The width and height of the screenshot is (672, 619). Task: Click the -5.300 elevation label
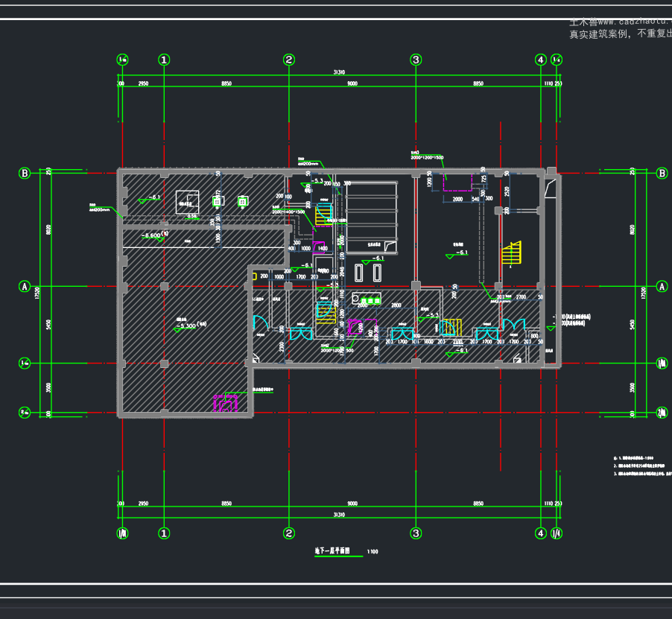[186, 326]
